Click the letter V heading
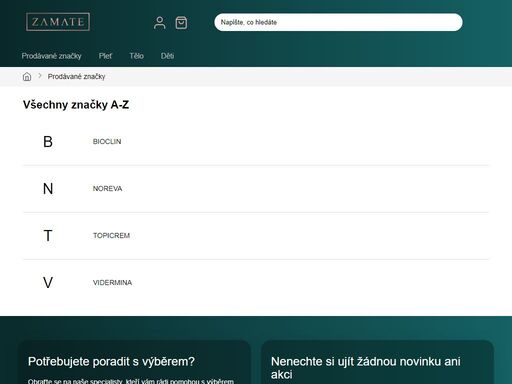Image resolution: width=512 pixels, height=384 pixels. 48,283
